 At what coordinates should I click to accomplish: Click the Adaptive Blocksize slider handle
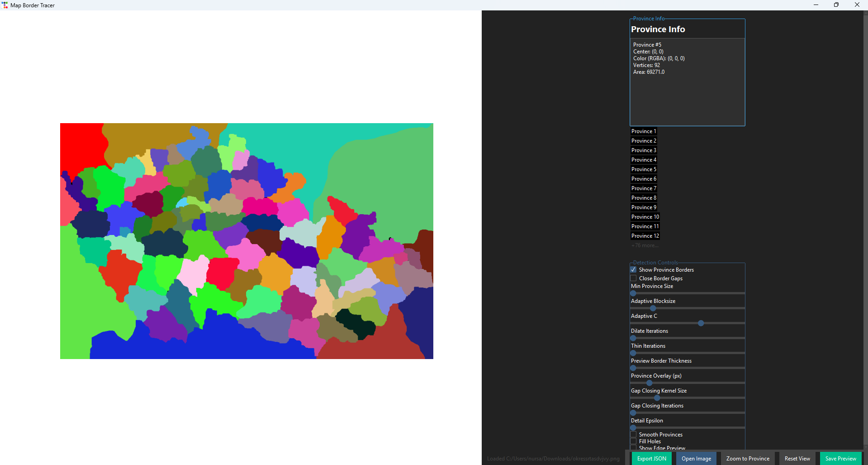(x=653, y=308)
